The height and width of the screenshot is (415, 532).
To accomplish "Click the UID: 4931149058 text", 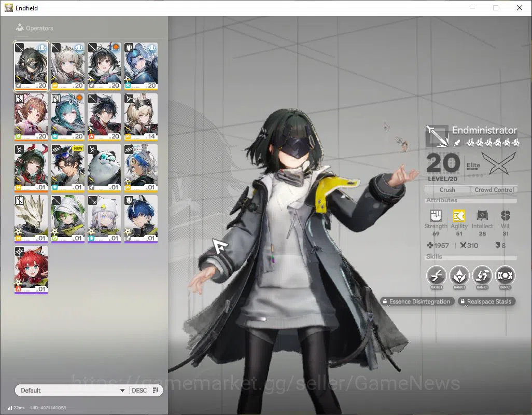I will coord(48,408).
